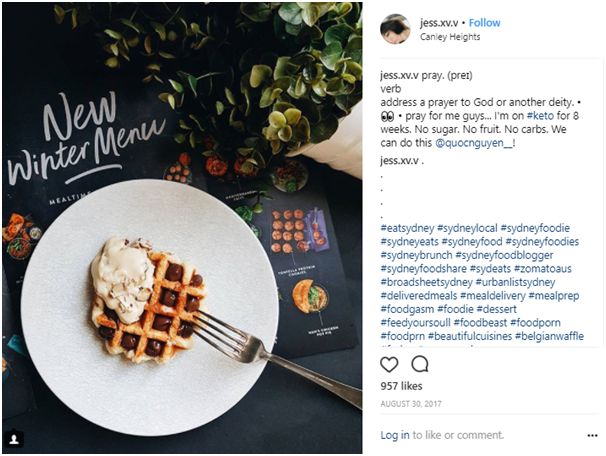606x456 pixels.
Task: View the 957 likes list
Action: 401,386
